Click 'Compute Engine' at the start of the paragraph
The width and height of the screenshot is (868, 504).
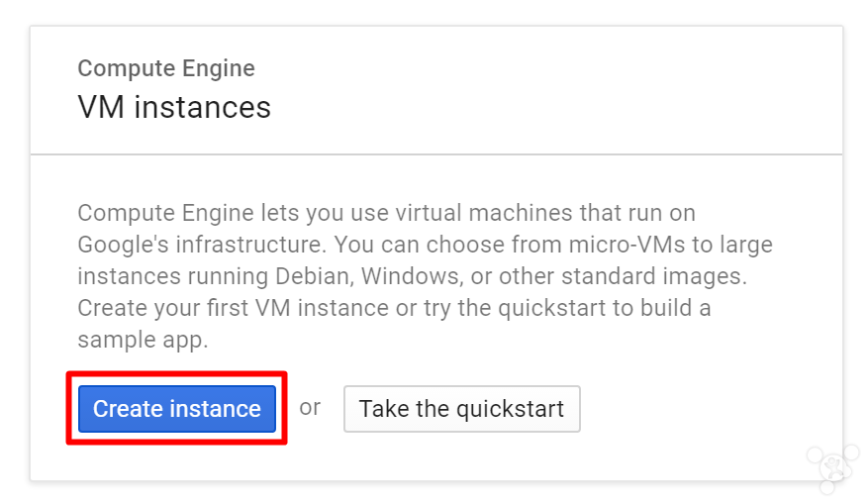click(x=165, y=213)
